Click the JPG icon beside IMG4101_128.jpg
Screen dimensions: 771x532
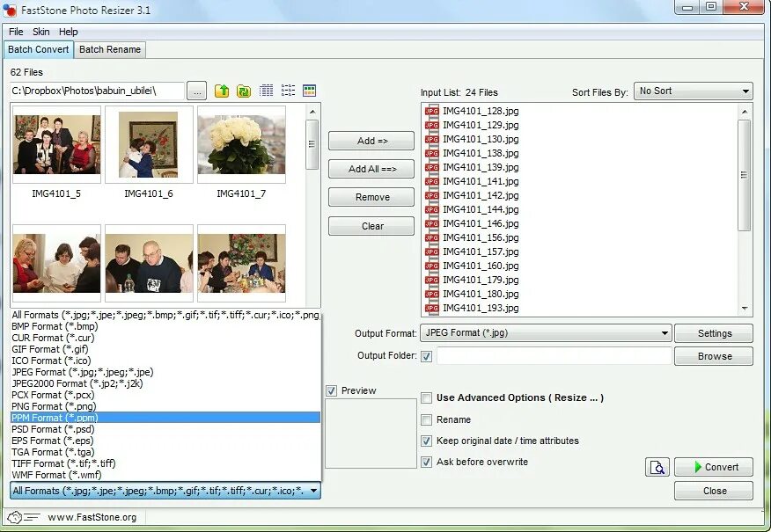click(x=432, y=111)
